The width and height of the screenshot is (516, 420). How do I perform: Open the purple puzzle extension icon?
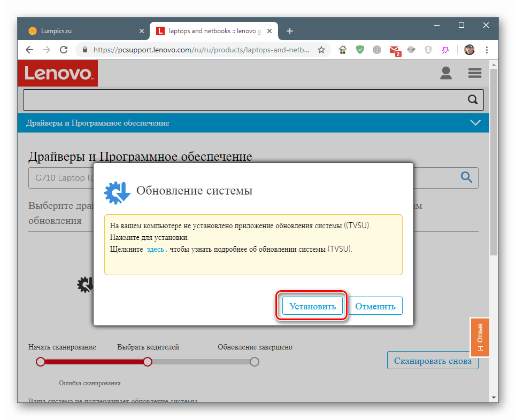click(445, 50)
